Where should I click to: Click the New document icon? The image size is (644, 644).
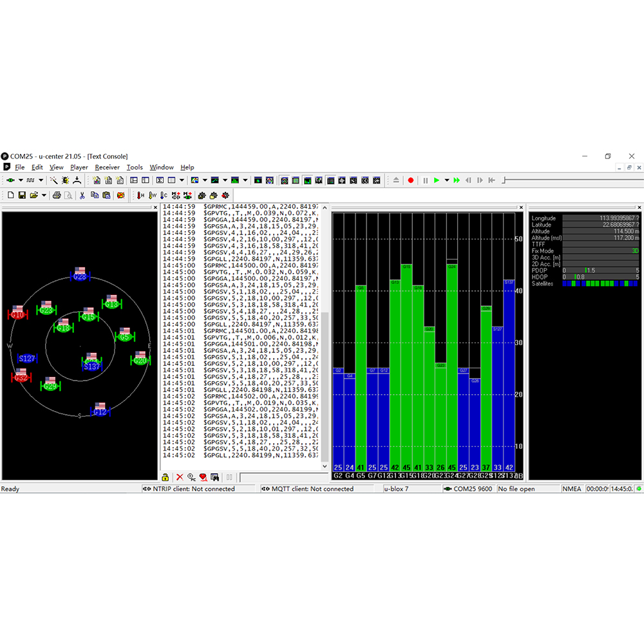10,195
